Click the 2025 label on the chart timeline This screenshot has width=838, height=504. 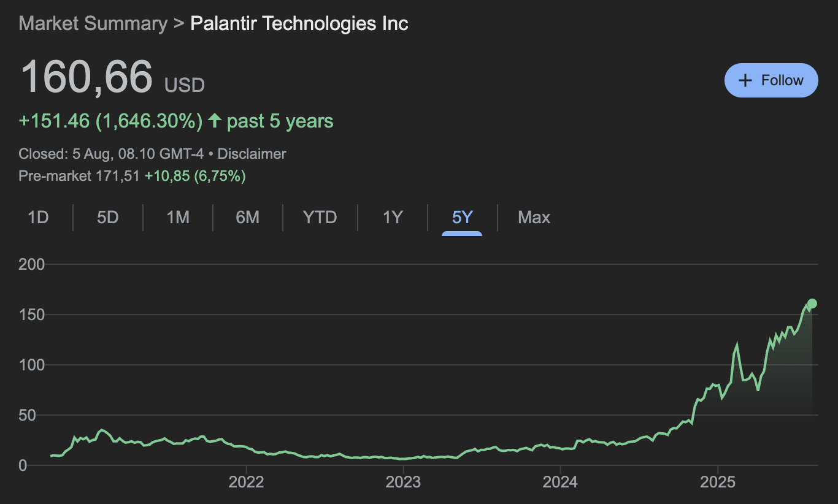pyautogui.click(x=719, y=483)
